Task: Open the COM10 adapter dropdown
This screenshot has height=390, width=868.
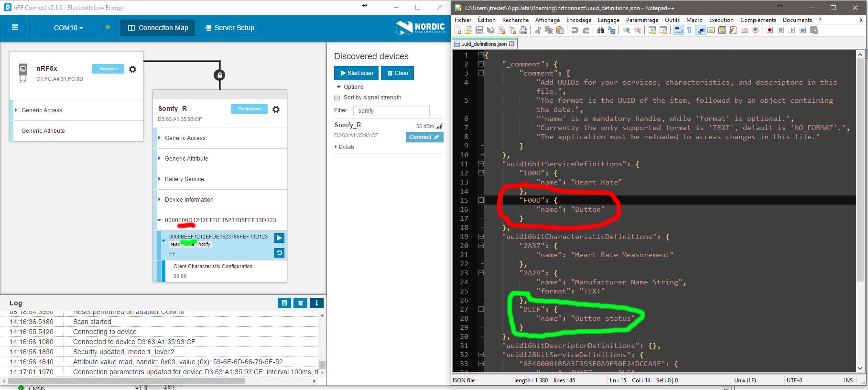Action: pos(68,28)
